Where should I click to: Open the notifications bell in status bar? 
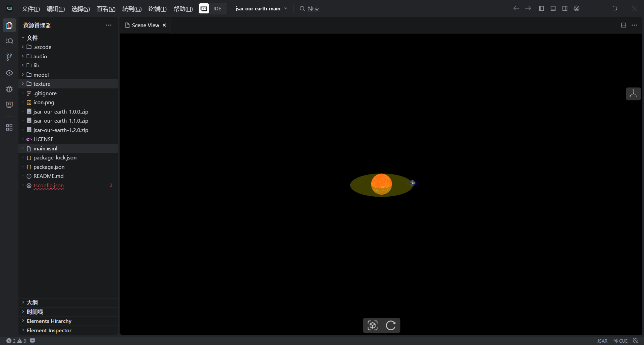635,341
